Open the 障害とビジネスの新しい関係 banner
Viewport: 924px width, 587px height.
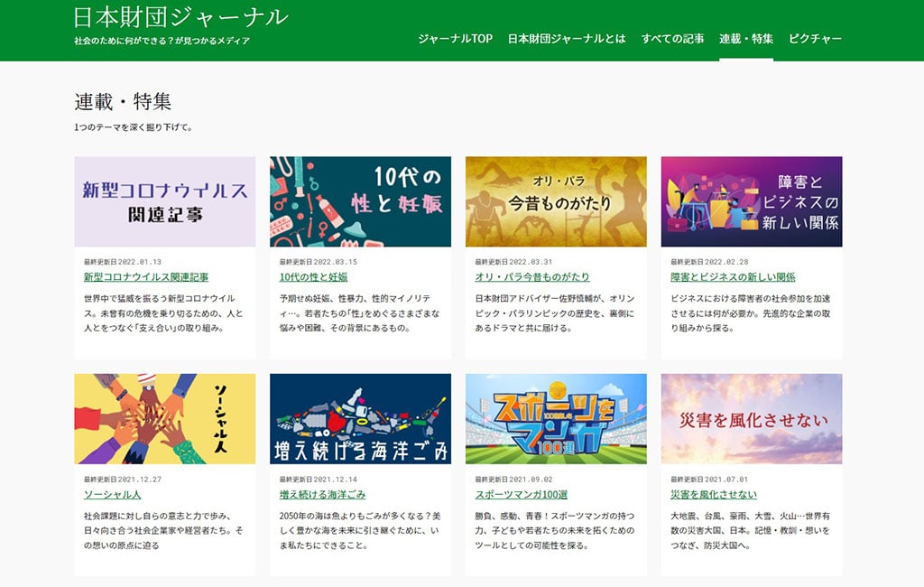pyautogui.click(x=751, y=201)
